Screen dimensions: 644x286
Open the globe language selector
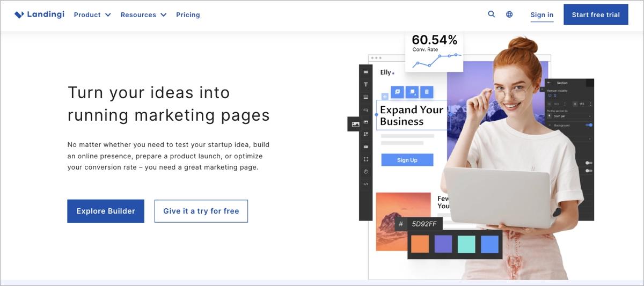coord(509,14)
